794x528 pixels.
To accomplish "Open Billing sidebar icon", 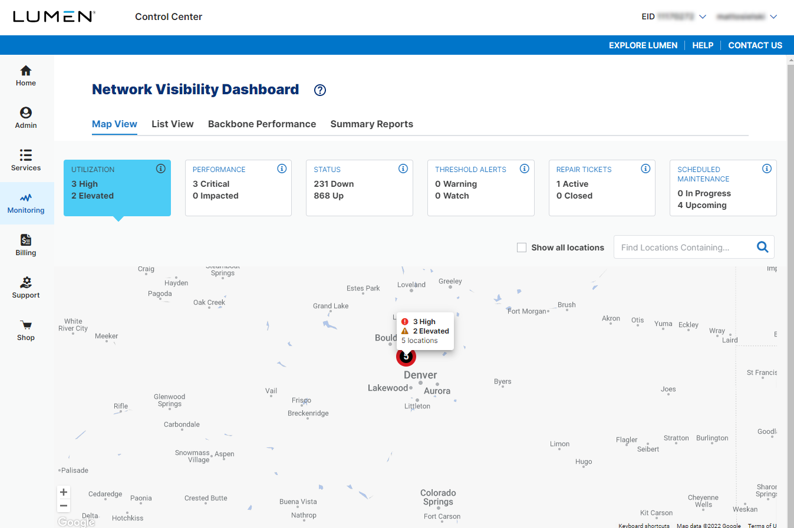I will coord(26,245).
